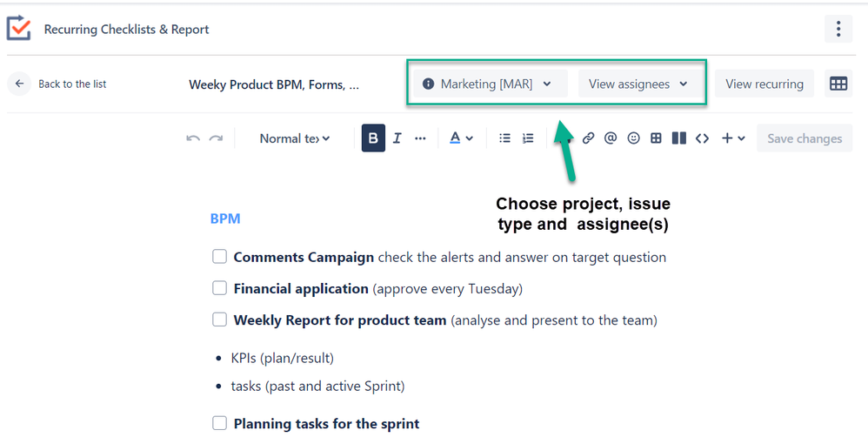Screen dimensions: 868x444
Task: Check the Comments Campaign checkbox
Action: pos(220,257)
